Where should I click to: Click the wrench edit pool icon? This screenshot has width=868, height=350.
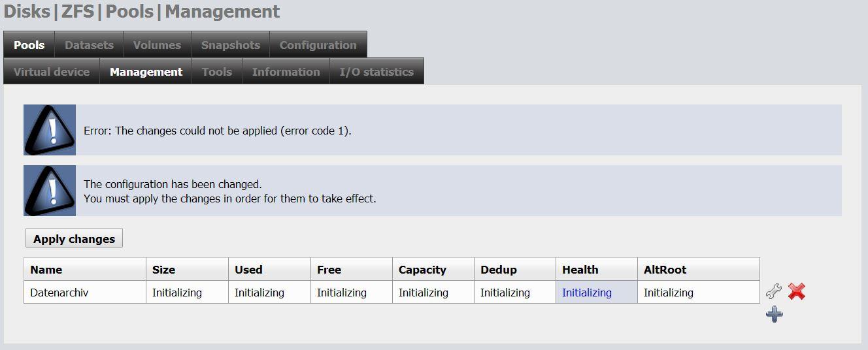774,292
